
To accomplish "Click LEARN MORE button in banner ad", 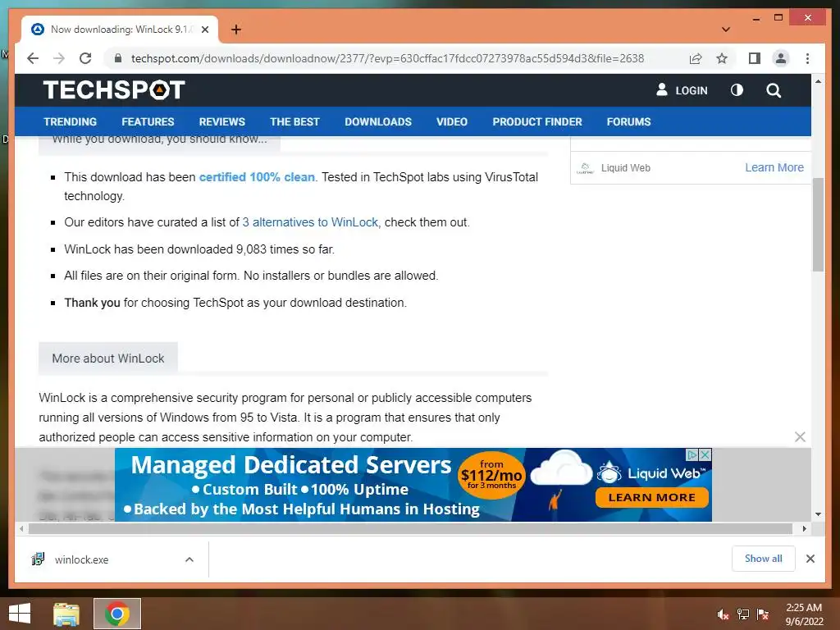I will point(652,498).
